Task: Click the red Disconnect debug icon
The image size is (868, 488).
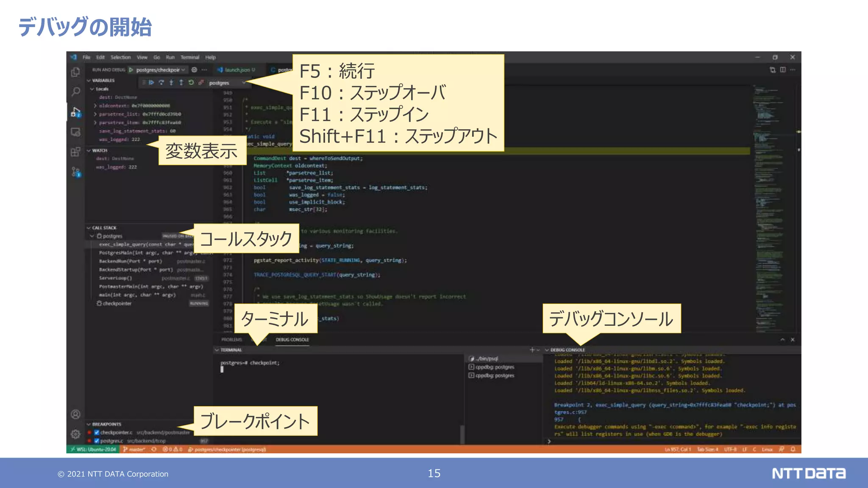Action: coord(201,83)
